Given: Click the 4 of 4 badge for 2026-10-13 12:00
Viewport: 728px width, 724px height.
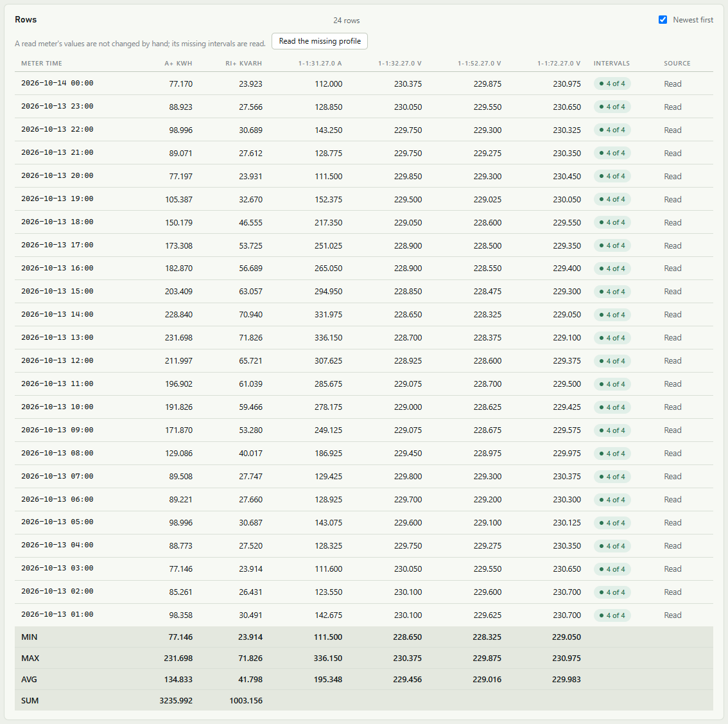Looking at the screenshot, I should [612, 361].
